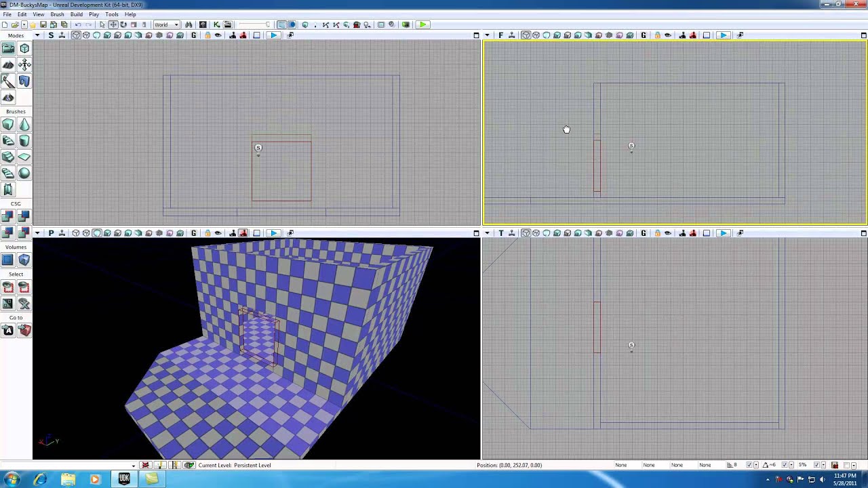The width and height of the screenshot is (868, 488).
Task: Choose the Linear Staircase brush
Action: [x=8, y=157]
